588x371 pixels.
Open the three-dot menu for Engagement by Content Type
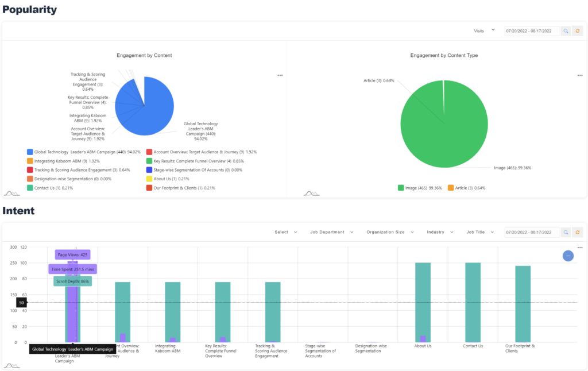coord(580,75)
